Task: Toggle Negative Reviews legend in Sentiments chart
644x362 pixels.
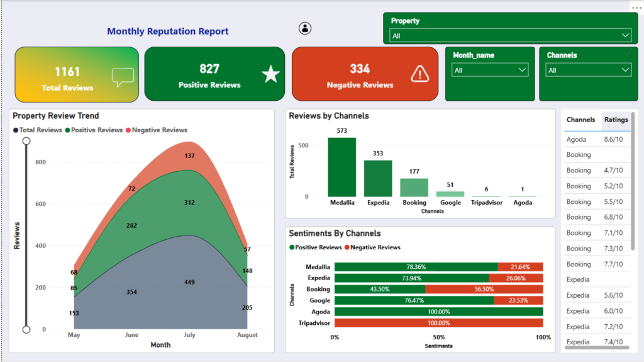Action: click(372, 247)
